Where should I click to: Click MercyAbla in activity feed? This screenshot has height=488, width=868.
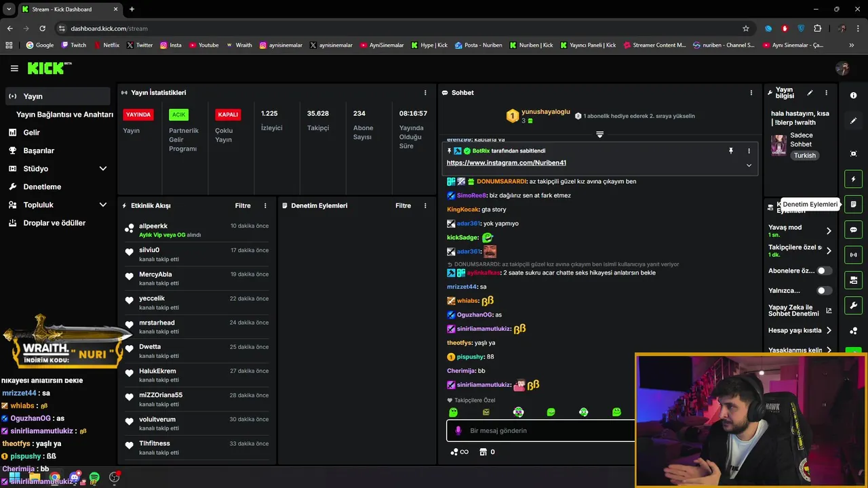click(155, 274)
